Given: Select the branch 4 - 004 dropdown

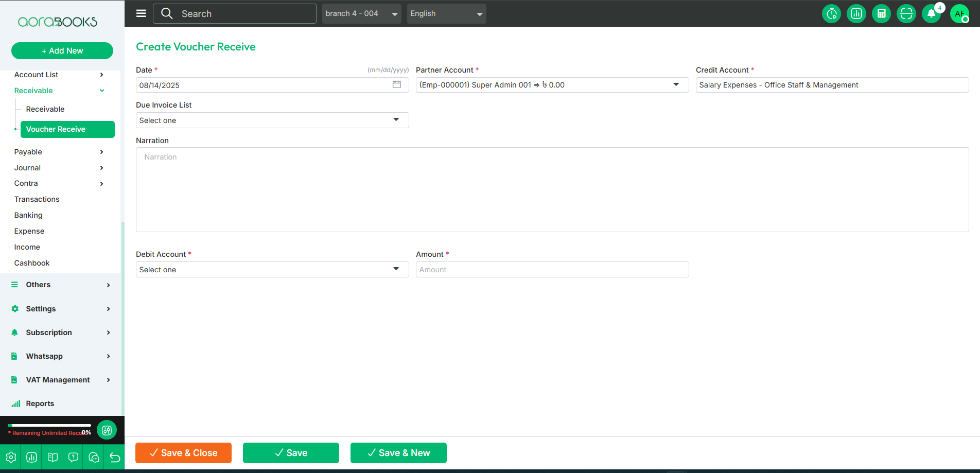Looking at the screenshot, I should [361, 13].
